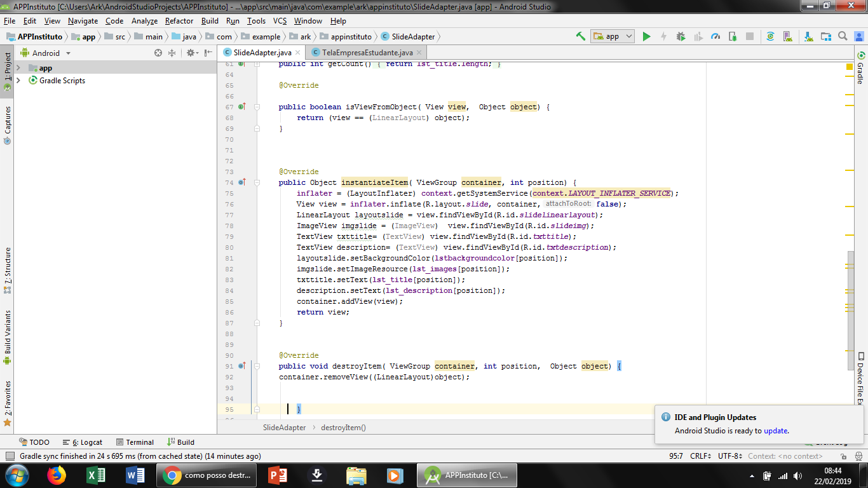This screenshot has height=488, width=868.
Task: Click Scroll from Source target icon
Action: (158, 53)
